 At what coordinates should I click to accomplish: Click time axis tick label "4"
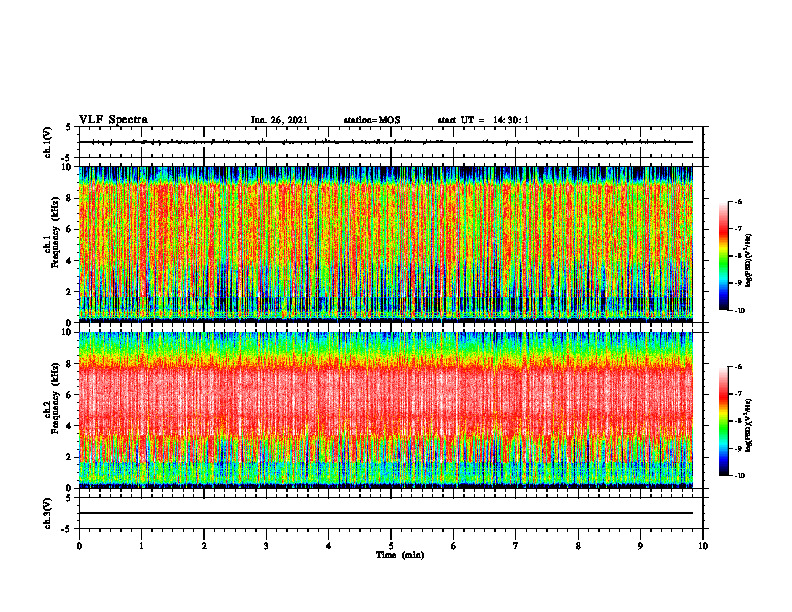point(329,546)
